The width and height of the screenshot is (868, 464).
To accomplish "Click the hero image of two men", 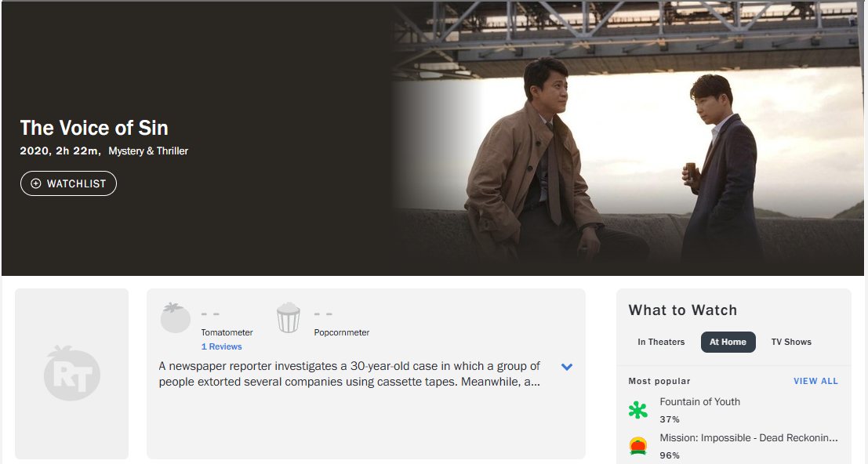I will coord(628,138).
